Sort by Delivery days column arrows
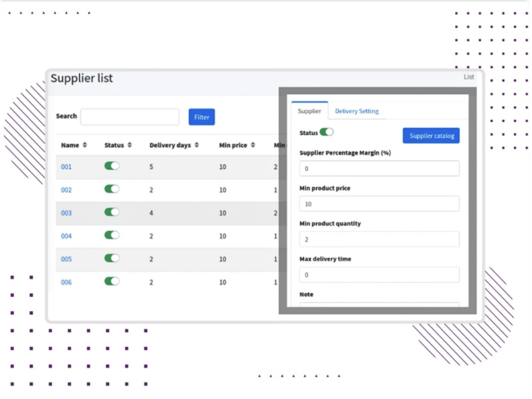532x399 pixels. coord(197,145)
